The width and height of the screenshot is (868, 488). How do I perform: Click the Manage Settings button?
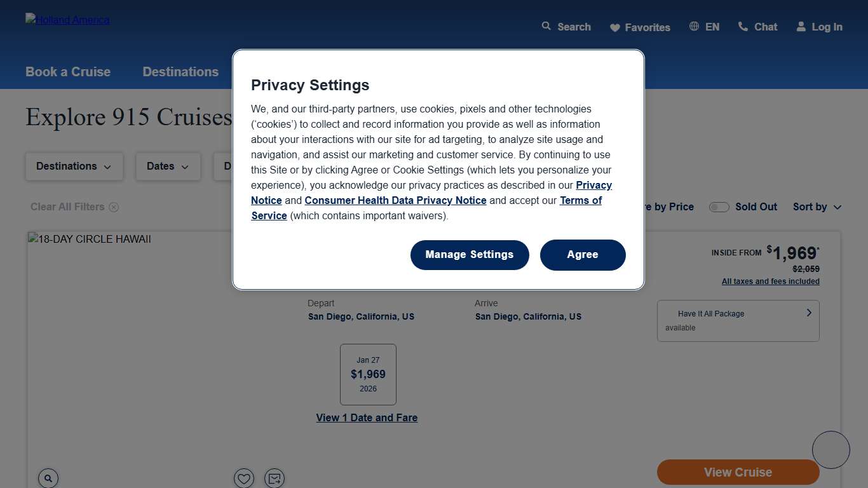coord(470,255)
